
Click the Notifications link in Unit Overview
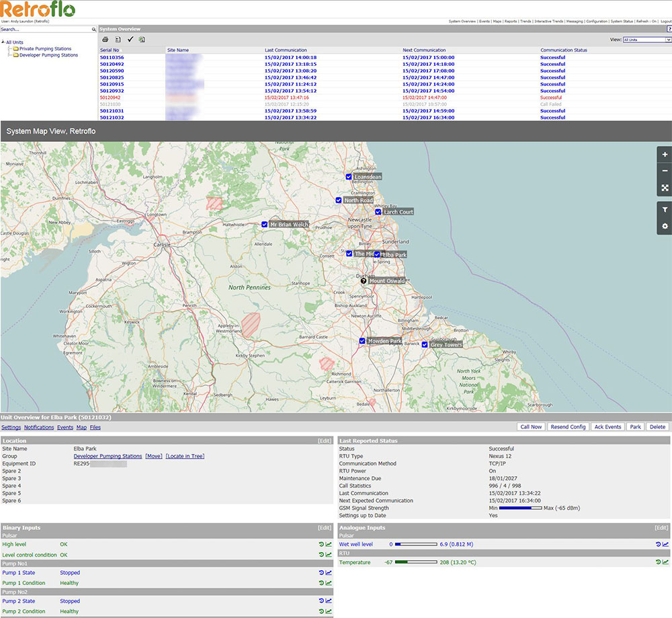(39, 427)
